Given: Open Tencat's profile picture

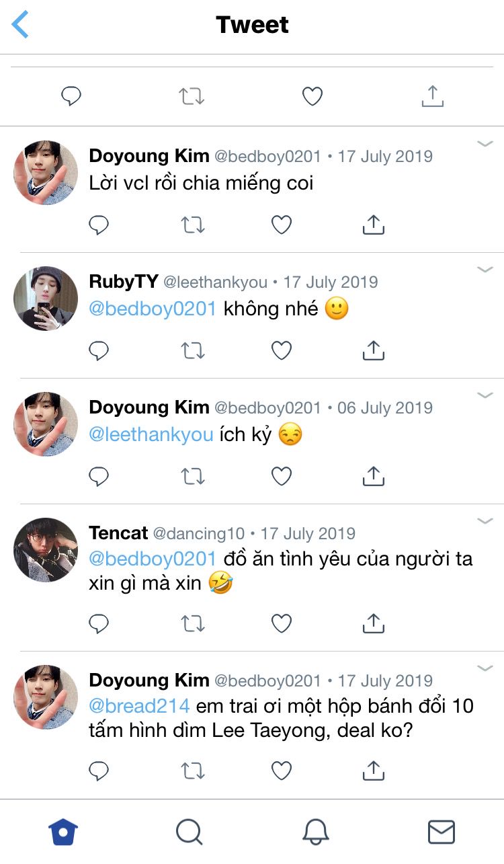Looking at the screenshot, I should click(x=46, y=549).
